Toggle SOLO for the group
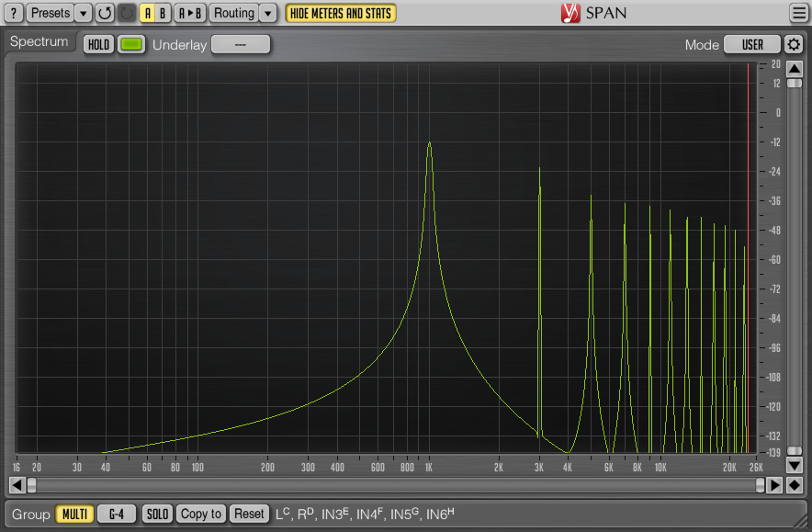 tap(157, 514)
